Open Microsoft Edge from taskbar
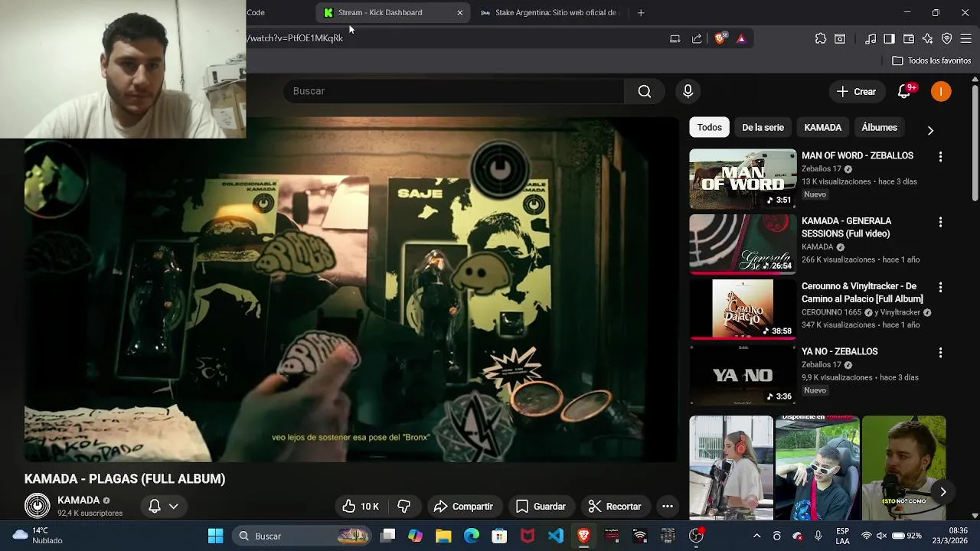The image size is (980, 551). 472,536
